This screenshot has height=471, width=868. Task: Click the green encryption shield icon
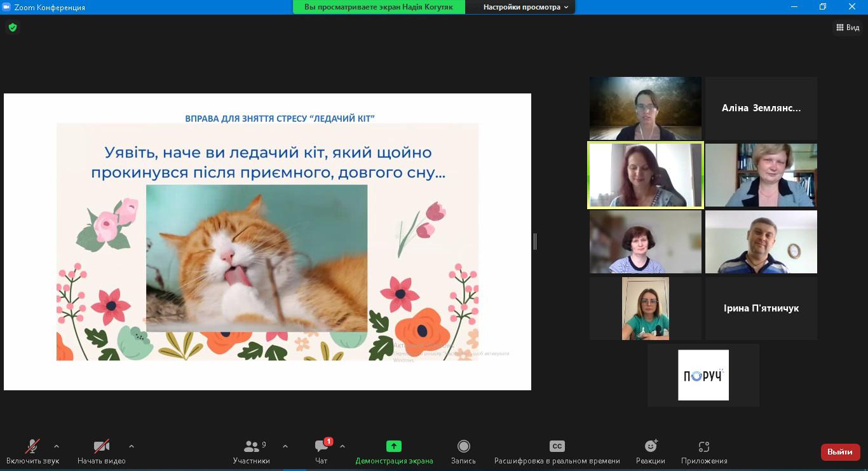(12, 27)
